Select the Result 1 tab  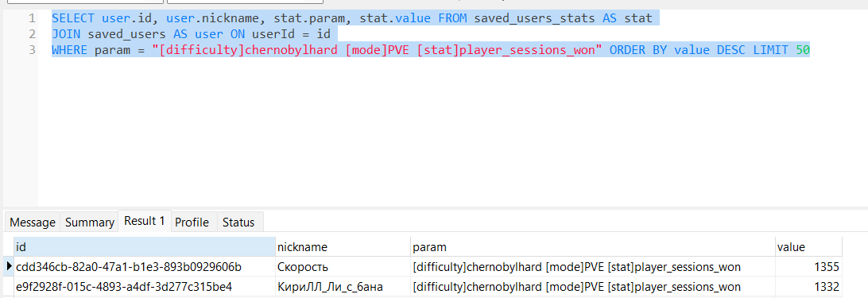point(145,221)
